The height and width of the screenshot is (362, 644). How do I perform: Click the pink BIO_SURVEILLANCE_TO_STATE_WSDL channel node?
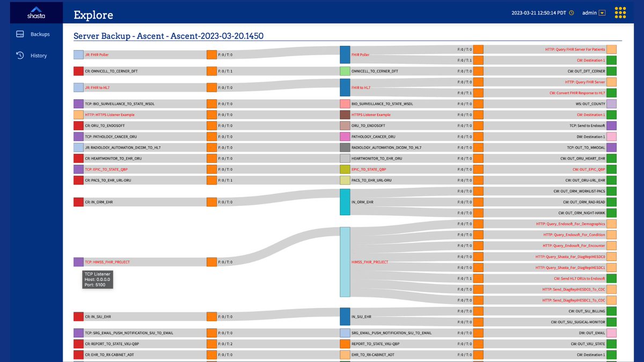(345, 104)
